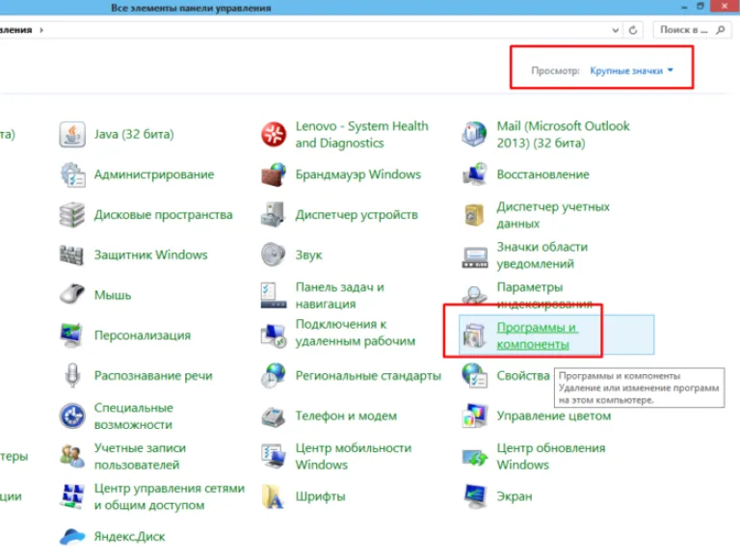Image resolution: width=740 pixels, height=560 pixels.
Task: Click the Центр обновления Windows icon
Action: (474, 457)
